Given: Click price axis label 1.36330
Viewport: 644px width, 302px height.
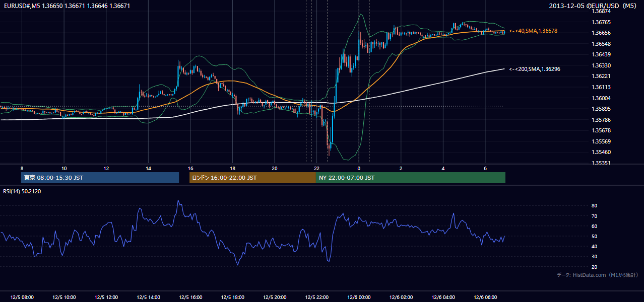Looking at the screenshot, I should 601,65.
